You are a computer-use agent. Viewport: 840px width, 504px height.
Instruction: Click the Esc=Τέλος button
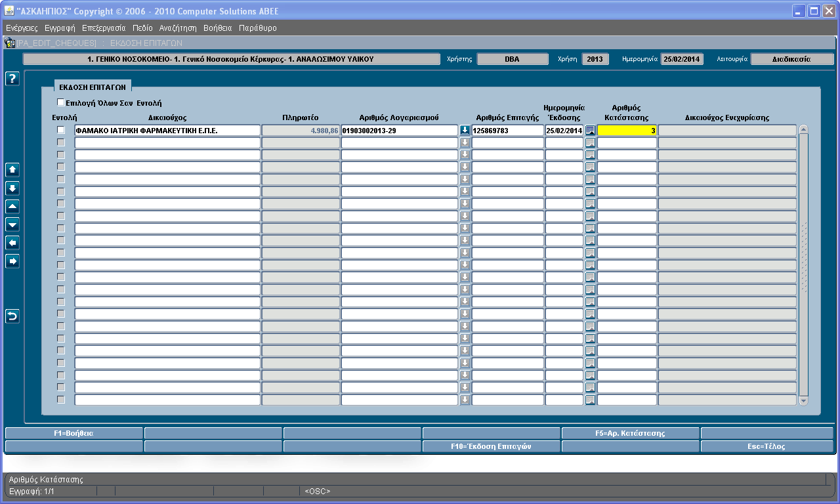(767, 446)
